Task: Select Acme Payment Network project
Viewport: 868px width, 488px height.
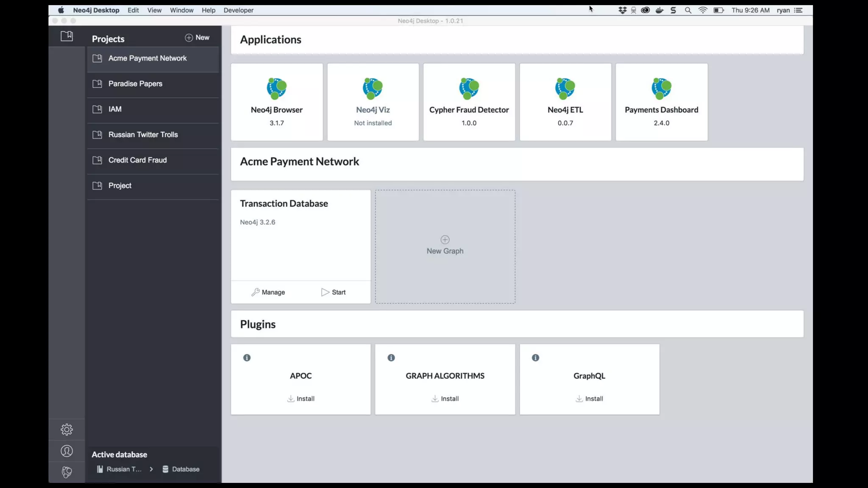Action: [153, 58]
